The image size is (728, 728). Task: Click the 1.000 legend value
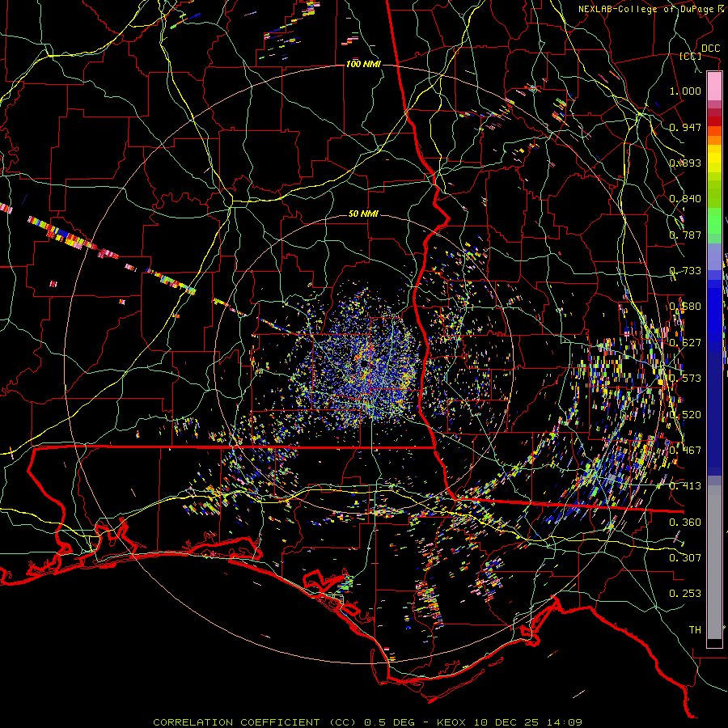[685, 91]
